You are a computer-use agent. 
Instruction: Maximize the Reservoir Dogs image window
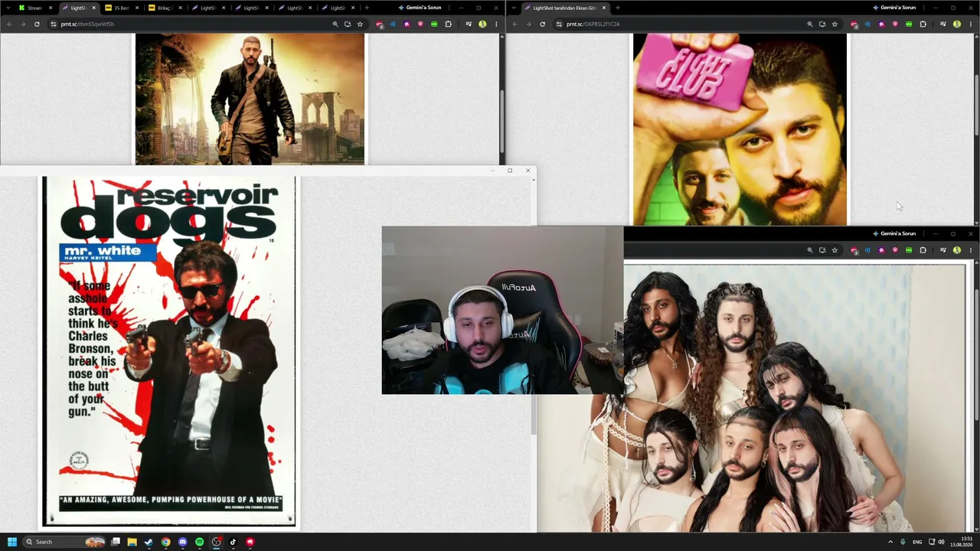coord(510,171)
